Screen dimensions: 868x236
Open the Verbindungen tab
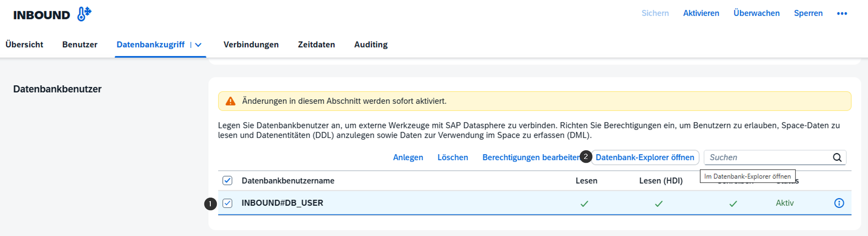tap(251, 45)
